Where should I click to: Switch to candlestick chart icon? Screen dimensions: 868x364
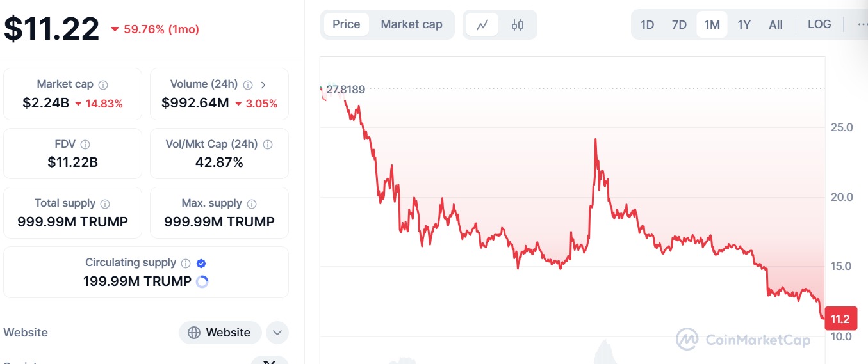pyautogui.click(x=518, y=25)
